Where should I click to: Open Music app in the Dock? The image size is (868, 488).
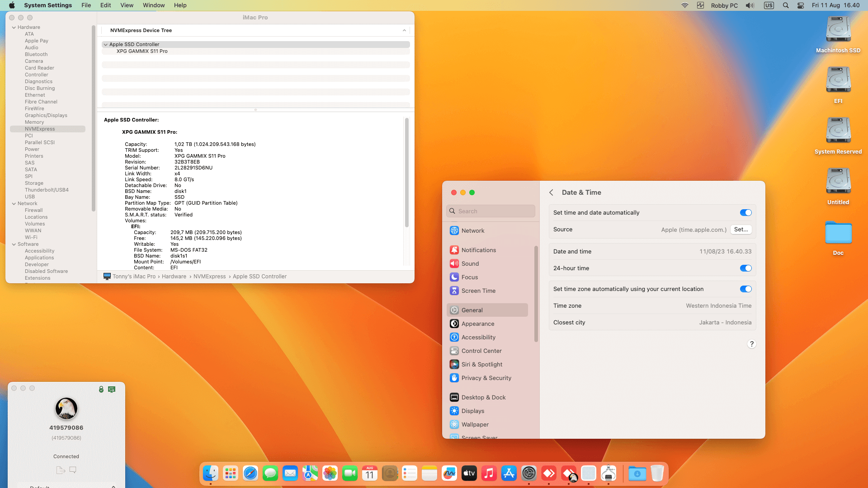489,473
